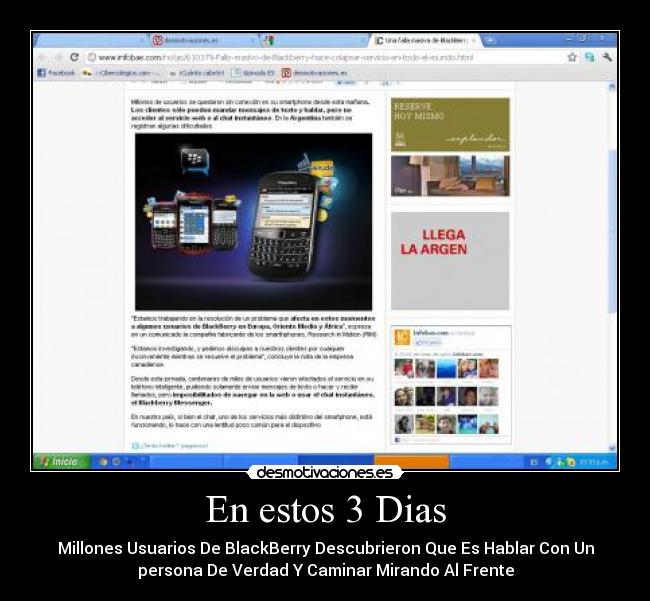
Task: Open Chrome's wrench settings menu
Action: point(607,57)
